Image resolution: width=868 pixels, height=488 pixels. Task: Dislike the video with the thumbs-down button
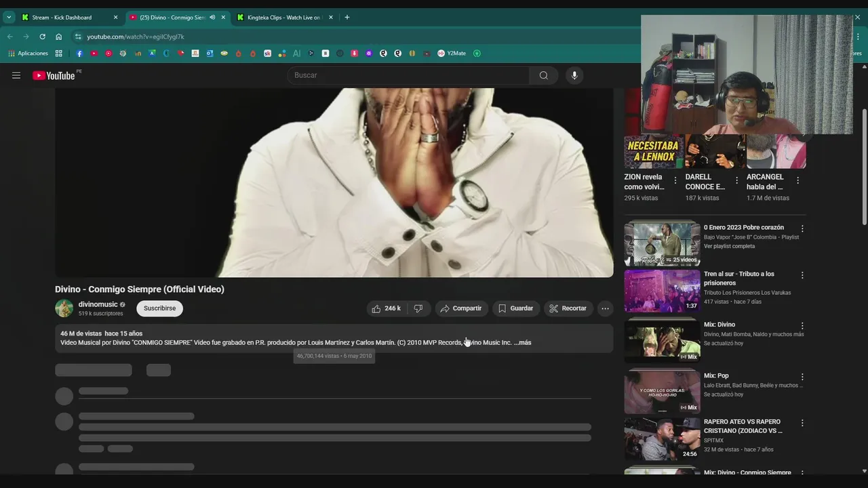[418, 308]
